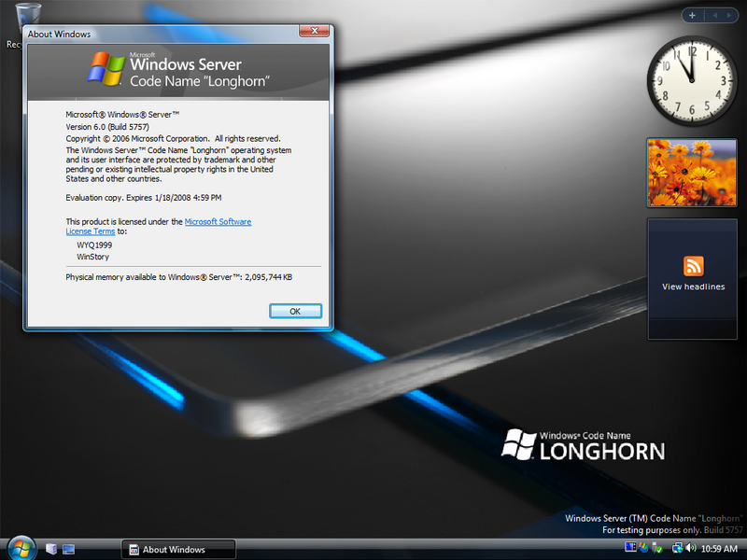The width and height of the screenshot is (747, 560).
Task: Go to previous sidebar page arrow
Action: point(715,15)
